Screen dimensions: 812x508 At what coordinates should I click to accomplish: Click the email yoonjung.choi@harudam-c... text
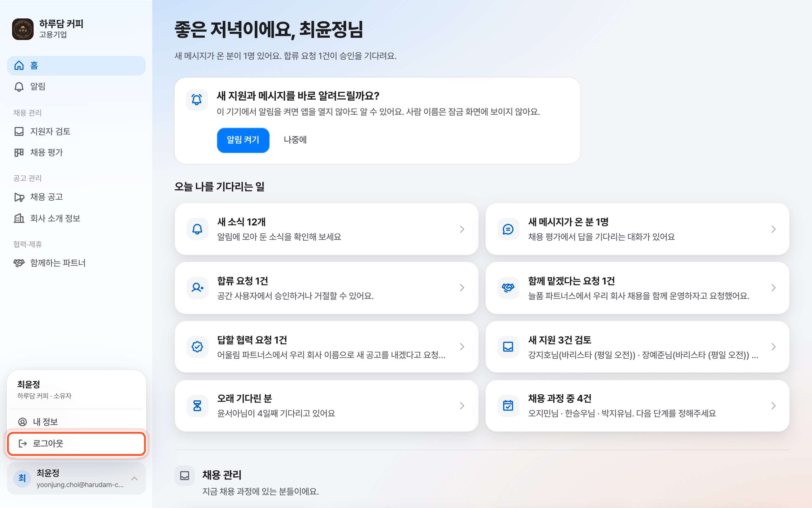(80, 485)
